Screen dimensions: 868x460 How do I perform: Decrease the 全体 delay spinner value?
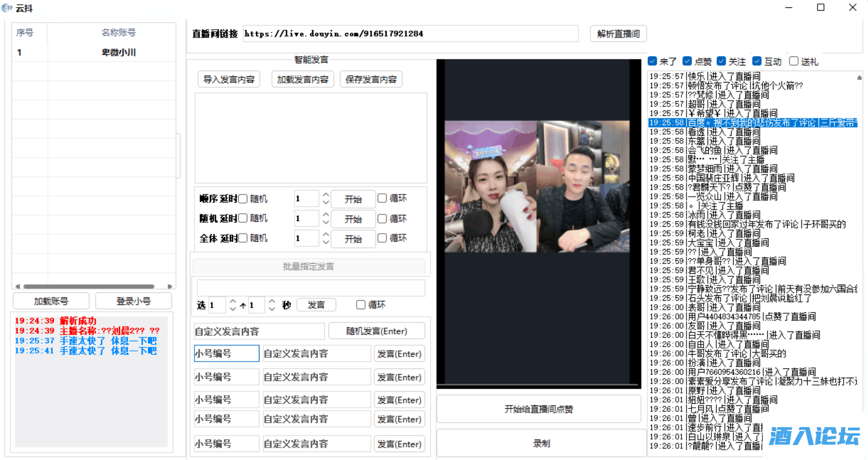click(x=326, y=242)
